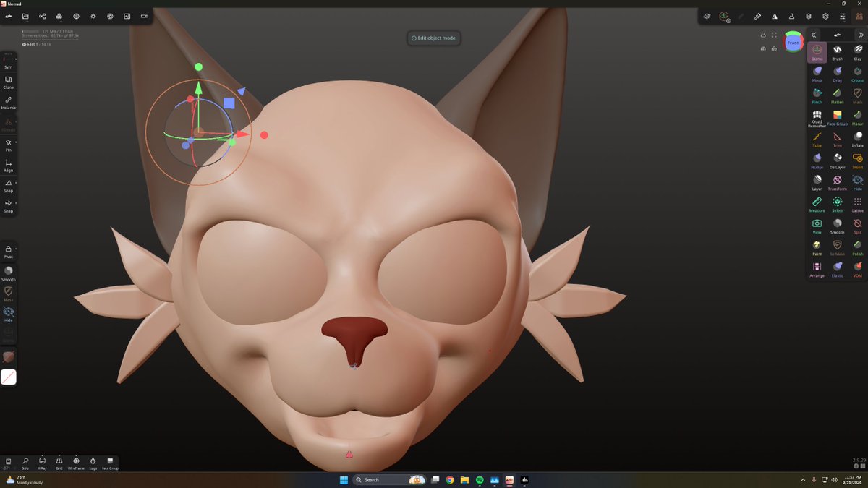Select the Layer tool
The image size is (868, 488).
coord(817,182)
